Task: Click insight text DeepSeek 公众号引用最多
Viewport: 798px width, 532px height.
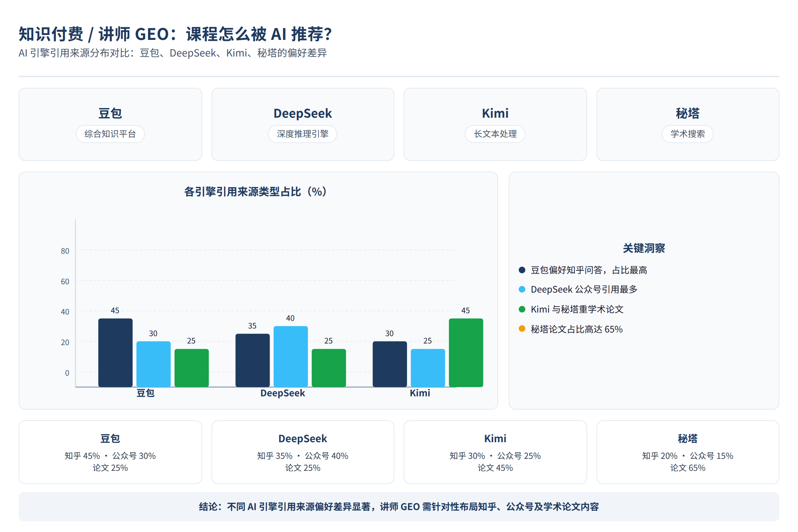Action: [x=584, y=289]
